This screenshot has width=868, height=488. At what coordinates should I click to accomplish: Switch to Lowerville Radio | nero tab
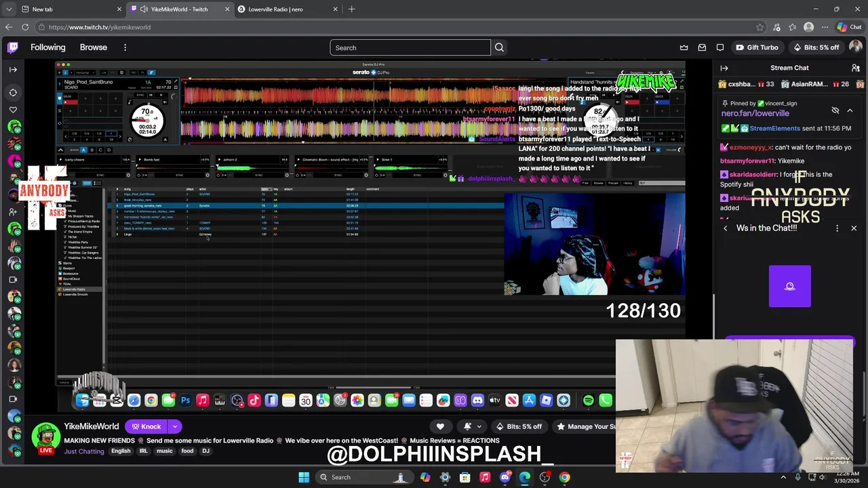tap(286, 9)
